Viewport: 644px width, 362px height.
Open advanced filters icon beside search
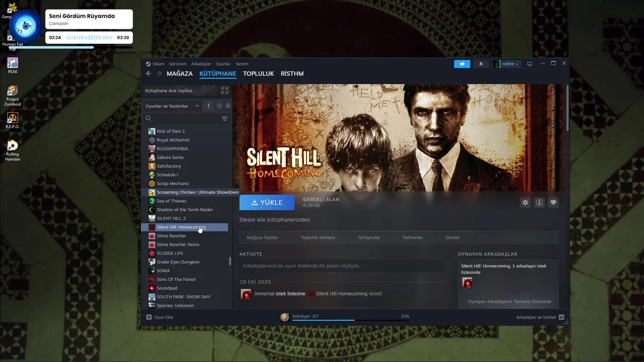[224, 119]
